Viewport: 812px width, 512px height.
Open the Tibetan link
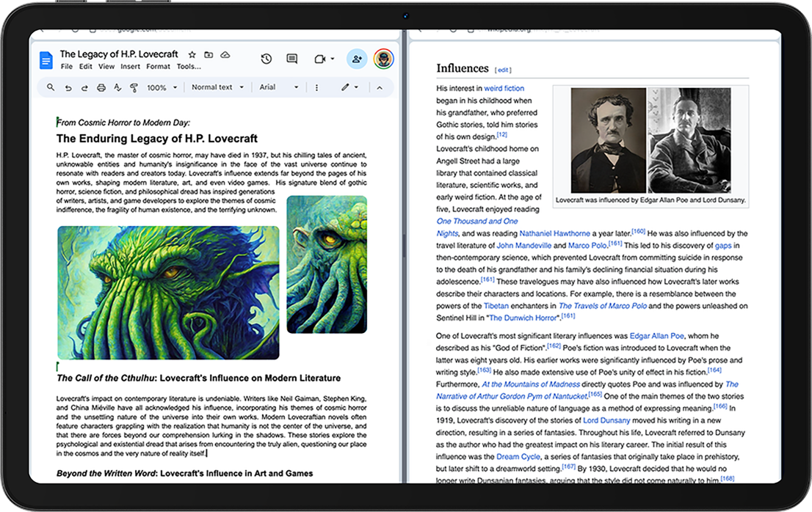(x=496, y=306)
